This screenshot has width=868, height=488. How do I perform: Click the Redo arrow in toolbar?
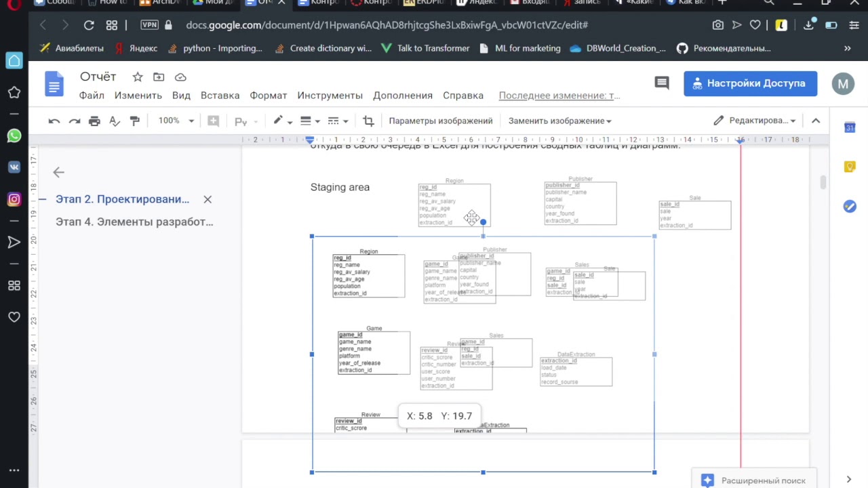click(75, 121)
